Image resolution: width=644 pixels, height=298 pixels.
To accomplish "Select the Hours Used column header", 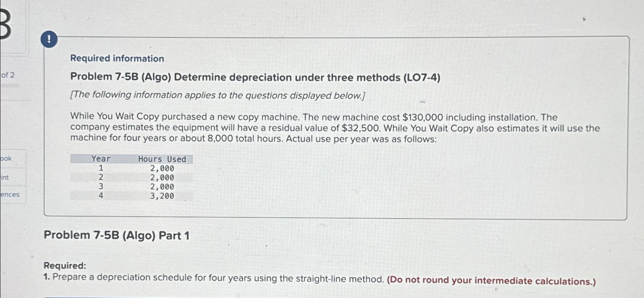I will 163,159.
